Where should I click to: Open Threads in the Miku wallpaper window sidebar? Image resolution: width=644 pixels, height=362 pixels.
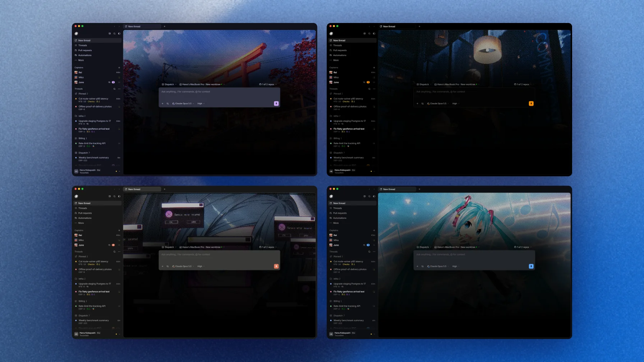[x=352, y=208]
